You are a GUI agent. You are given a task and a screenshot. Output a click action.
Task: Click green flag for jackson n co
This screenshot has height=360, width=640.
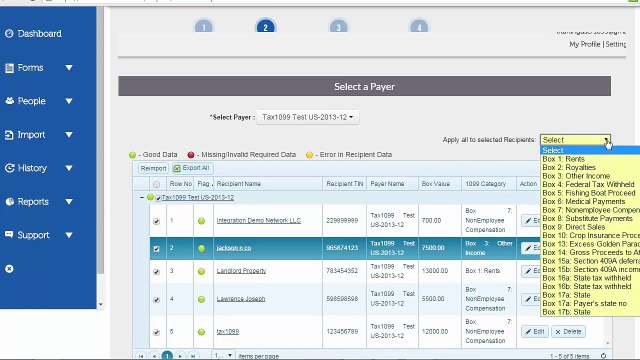201,248
